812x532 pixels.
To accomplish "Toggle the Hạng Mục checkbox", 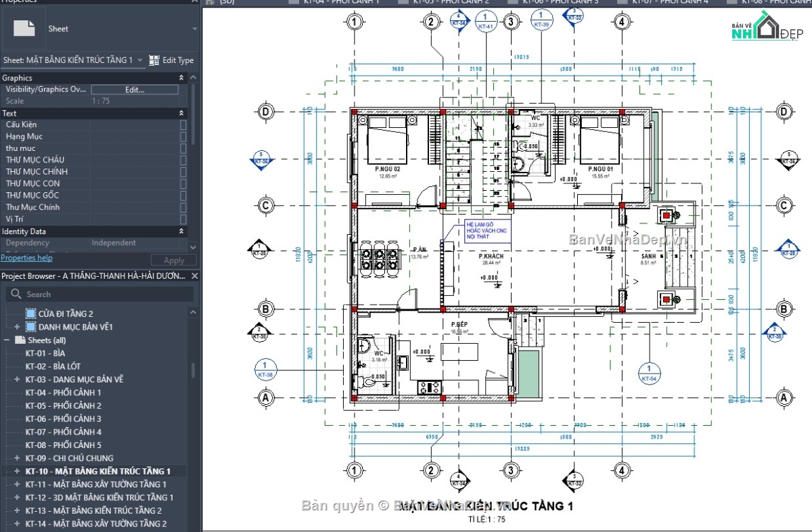I will [x=183, y=137].
